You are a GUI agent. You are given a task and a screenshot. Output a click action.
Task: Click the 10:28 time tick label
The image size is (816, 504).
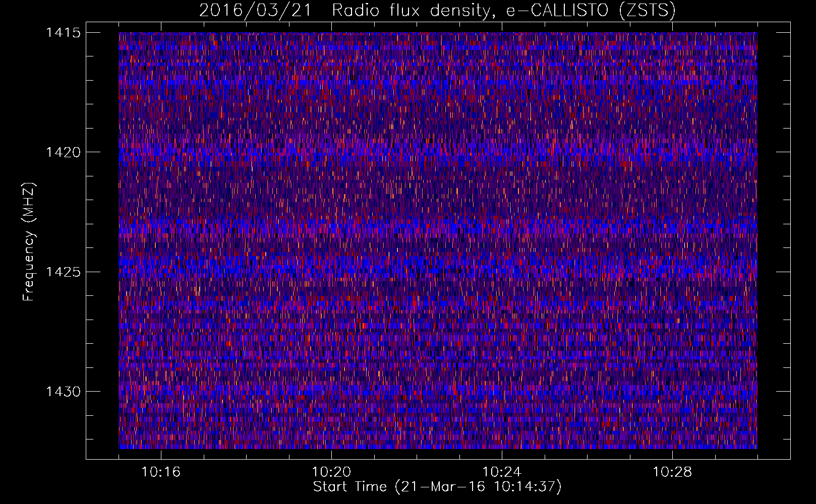point(672,472)
